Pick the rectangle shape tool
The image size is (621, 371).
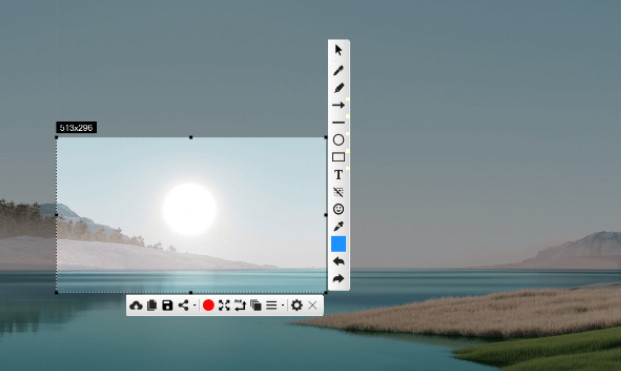(338, 157)
